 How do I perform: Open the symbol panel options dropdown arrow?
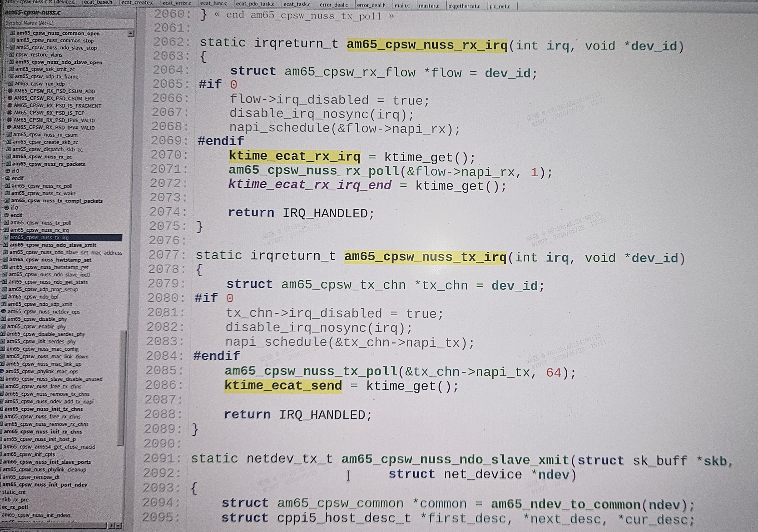click(118, 525)
